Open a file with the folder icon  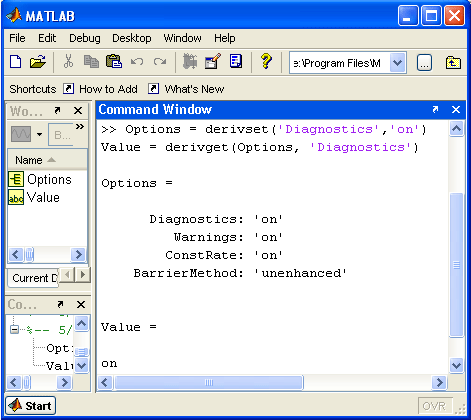(x=37, y=62)
